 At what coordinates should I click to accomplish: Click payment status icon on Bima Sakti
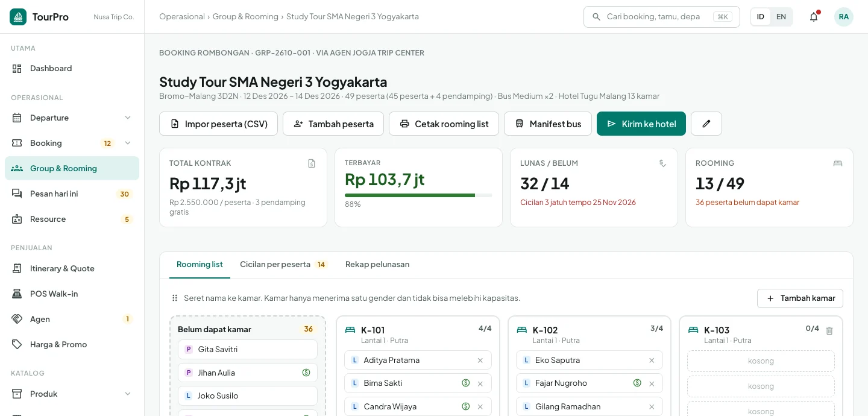tap(465, 383)
